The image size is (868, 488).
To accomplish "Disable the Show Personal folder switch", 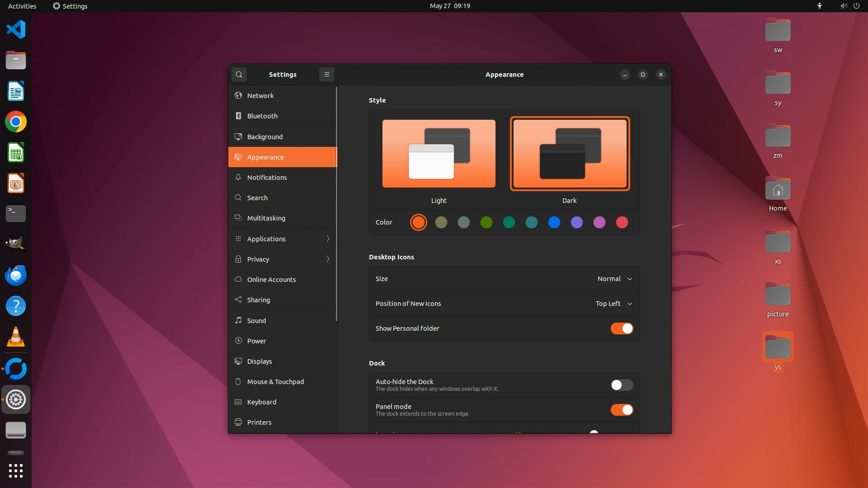I will (x=622, y=328).
